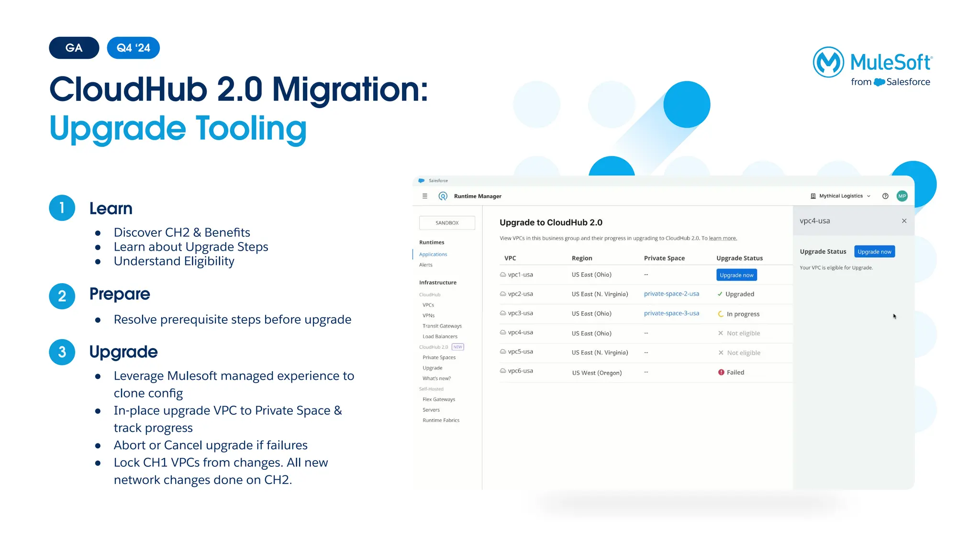
Task: Open the SANDBOX environment selector
Action: pyautogui.click(x=447, y=223)
